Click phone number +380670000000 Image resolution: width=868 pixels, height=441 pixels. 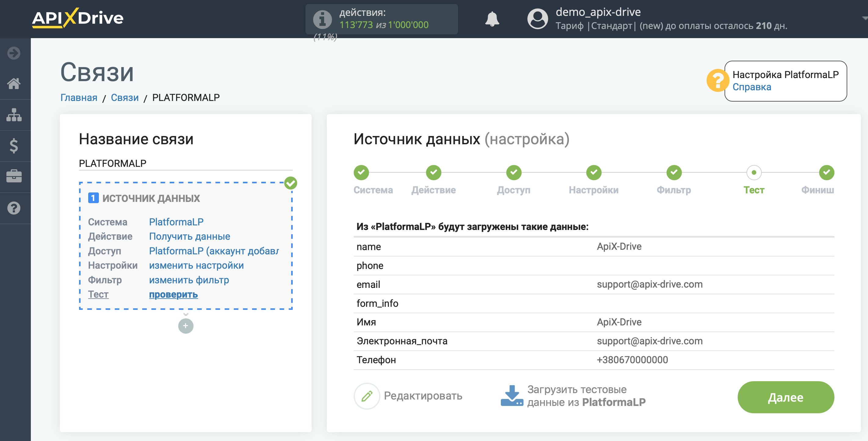click(x=632, y=360)
